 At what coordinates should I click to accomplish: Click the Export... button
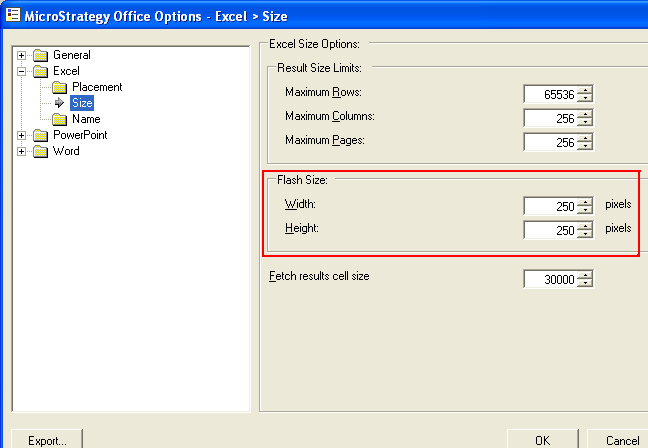tap(47, 439)
